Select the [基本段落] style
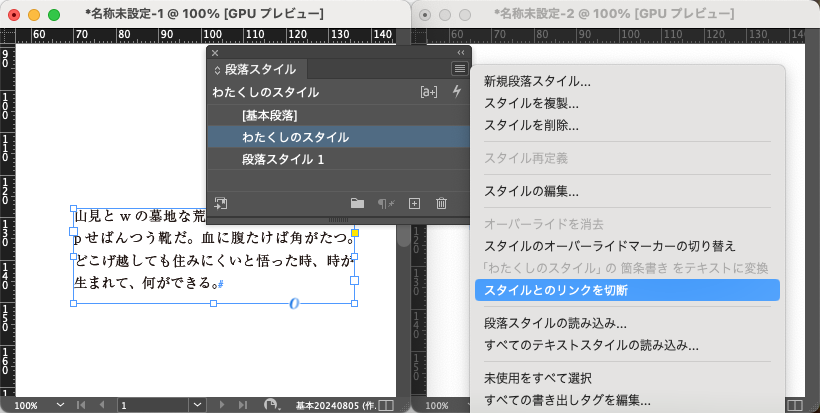The height and width of the screenshot is (413, 820). (269, 115)
